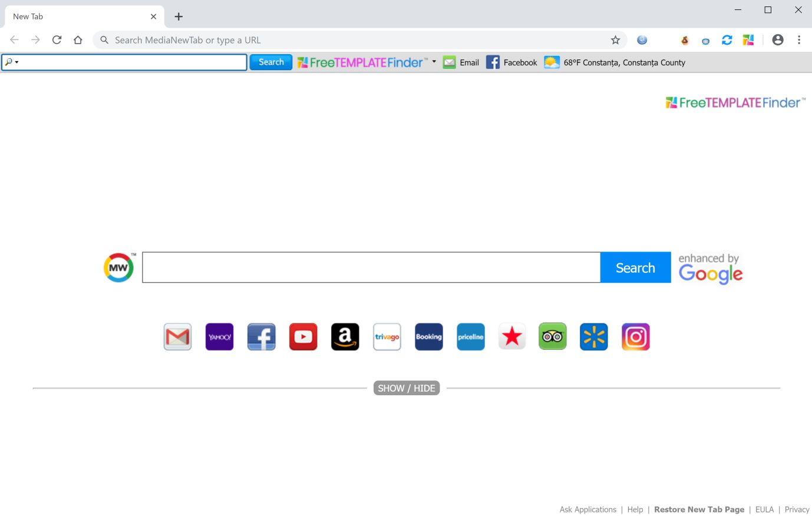
Task: Toggle the SHOW / HIDE button
Action: [407, 388]
